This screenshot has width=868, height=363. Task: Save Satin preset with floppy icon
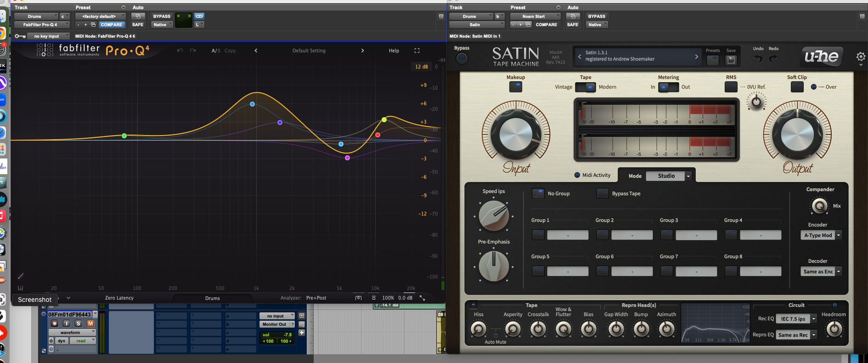[731, 60]
